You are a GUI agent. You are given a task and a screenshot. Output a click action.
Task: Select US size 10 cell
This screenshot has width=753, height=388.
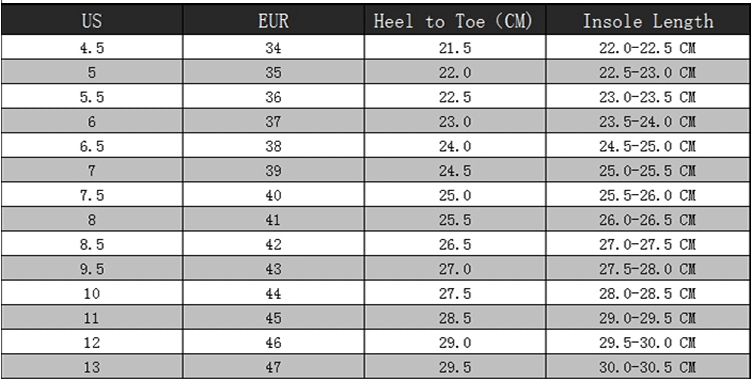(92, 293)
